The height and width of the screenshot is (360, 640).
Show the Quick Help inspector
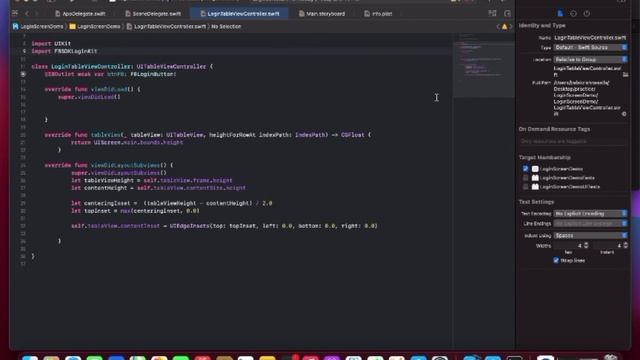tap(587, 13)
